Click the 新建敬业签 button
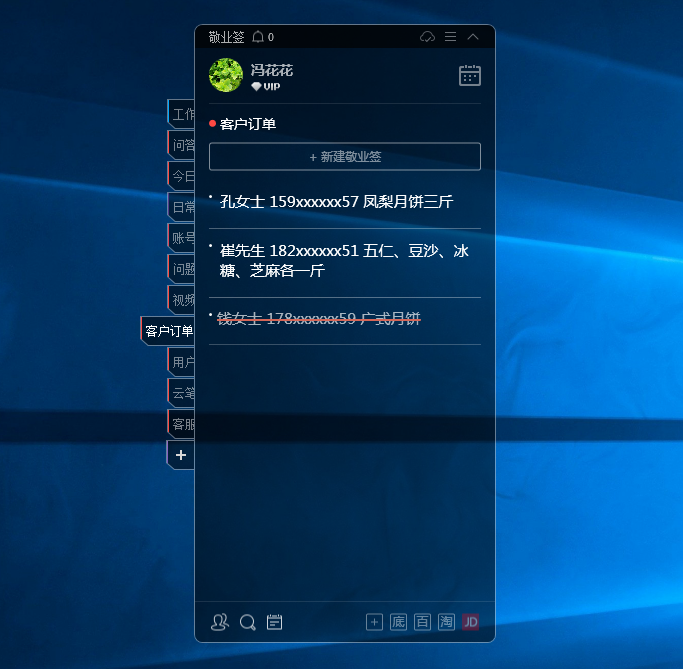The image size is (683, 669). [x=344, y=157]
